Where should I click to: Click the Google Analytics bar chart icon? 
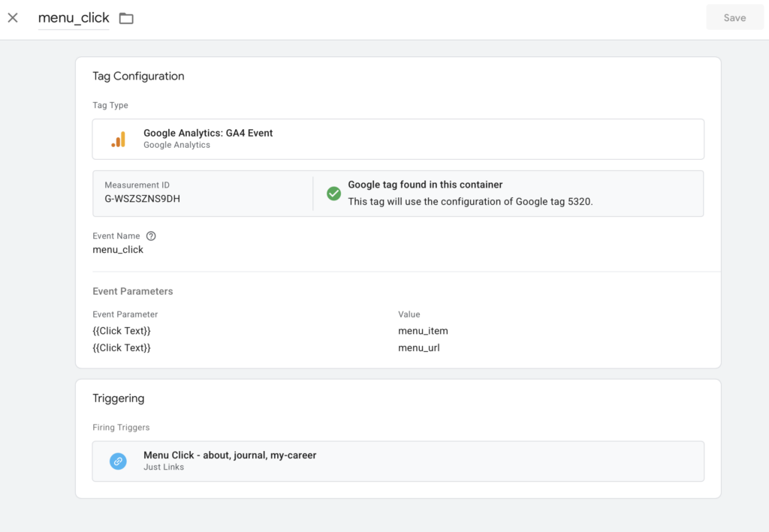click(x=118, y=139)
